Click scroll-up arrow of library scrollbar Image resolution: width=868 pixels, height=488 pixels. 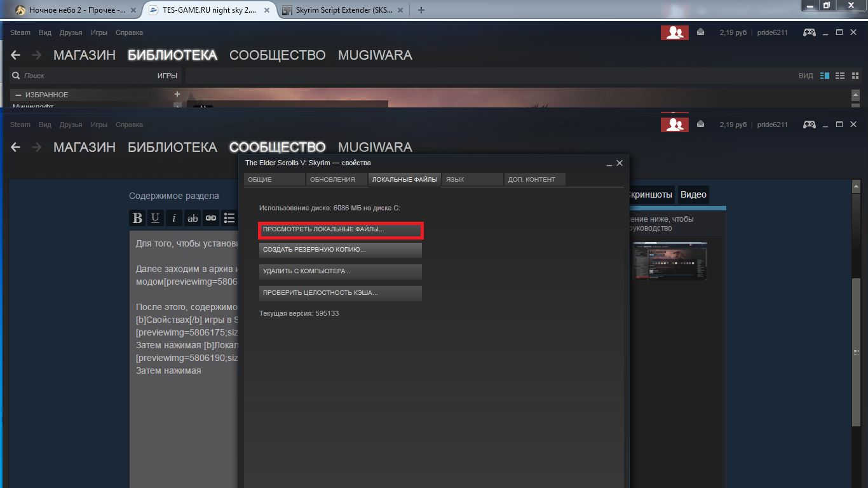tap(855, 95)
